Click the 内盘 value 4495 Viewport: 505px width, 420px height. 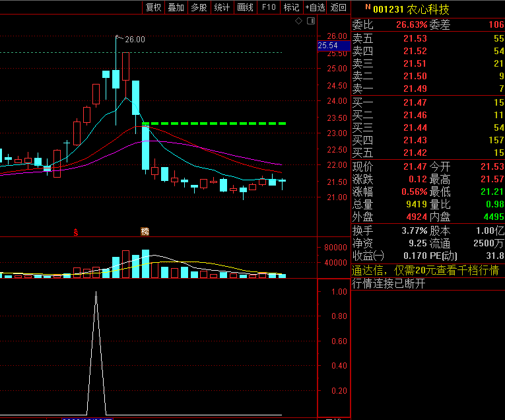tap(494, 217)
